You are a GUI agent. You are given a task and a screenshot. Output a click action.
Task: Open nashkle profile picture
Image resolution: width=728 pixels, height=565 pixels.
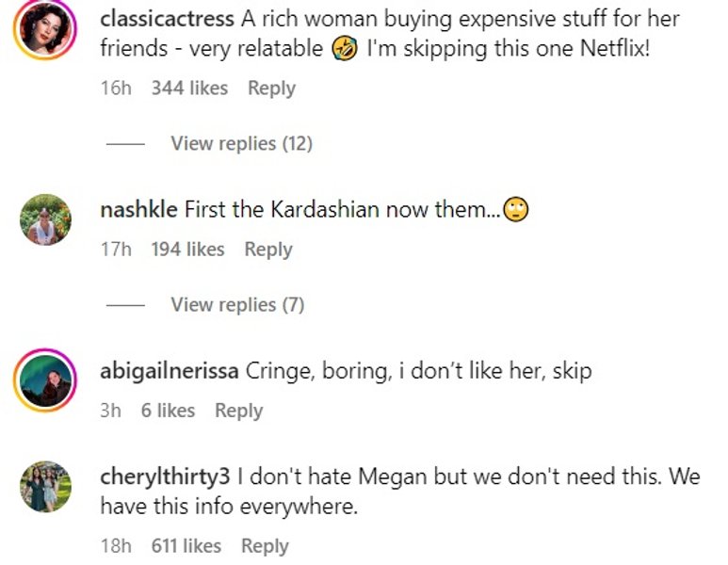45,219
